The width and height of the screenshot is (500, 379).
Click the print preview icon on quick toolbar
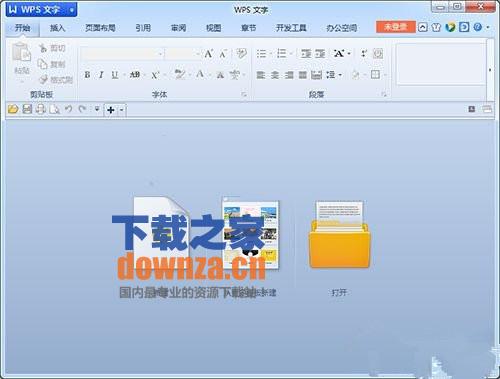point(54,109)
